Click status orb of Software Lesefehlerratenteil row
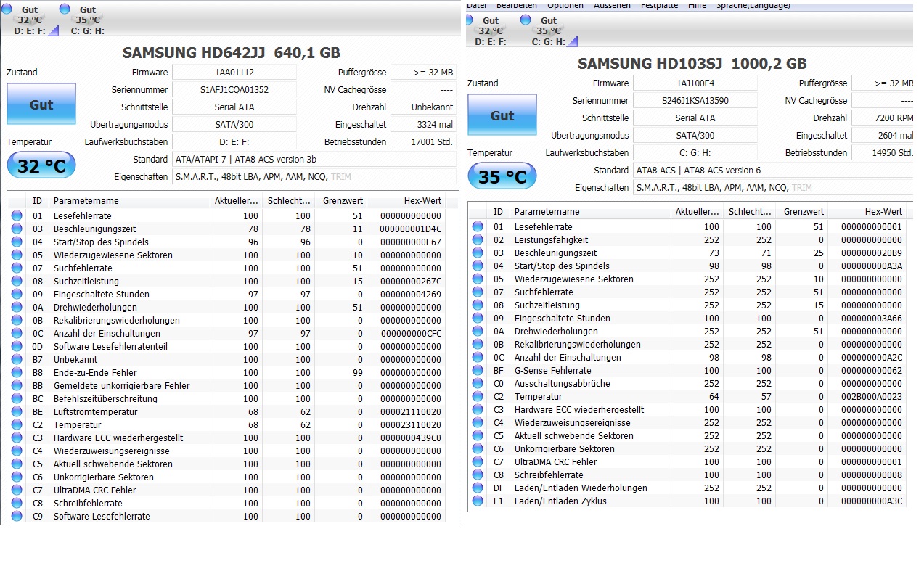 pos(17,346)
